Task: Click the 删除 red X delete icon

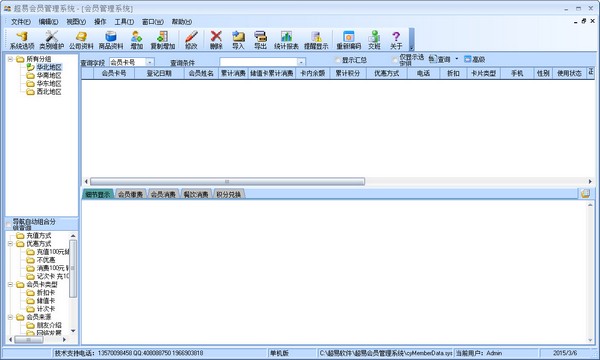Action: point(216,40)
